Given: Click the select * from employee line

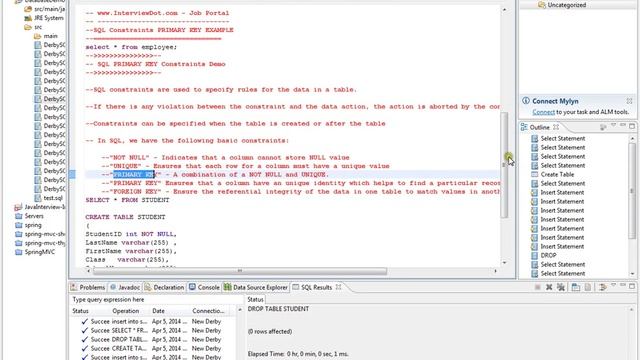Looking at the screenshot, I should point(131,47).
